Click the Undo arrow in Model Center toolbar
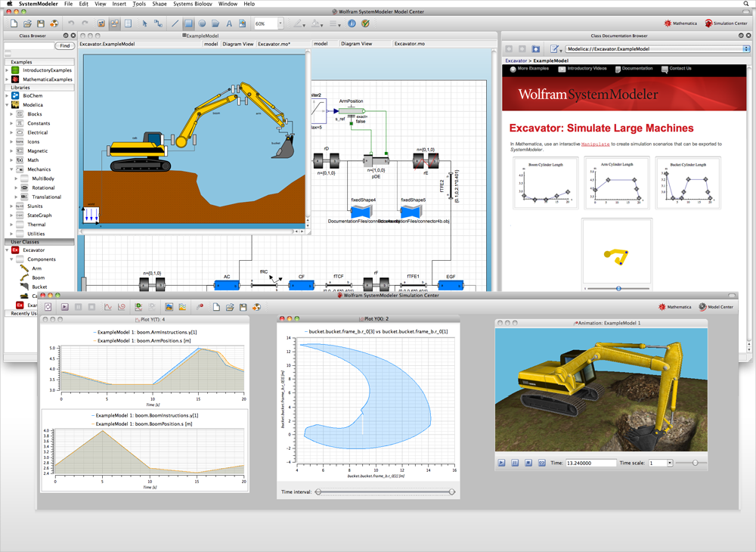This screenshot has height=552, width=756. pos(71,23)
